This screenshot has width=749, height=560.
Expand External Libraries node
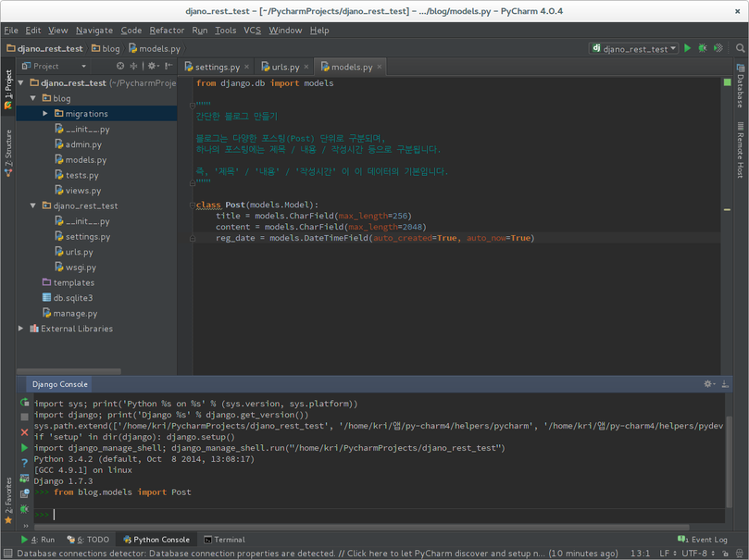(x=21, y=329)
